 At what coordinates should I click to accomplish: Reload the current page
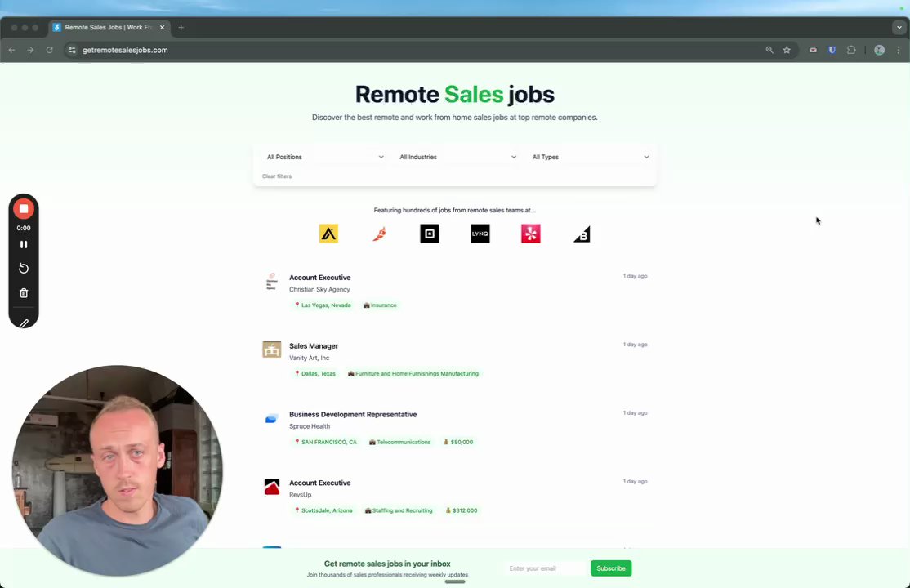[x=49, y=50]
